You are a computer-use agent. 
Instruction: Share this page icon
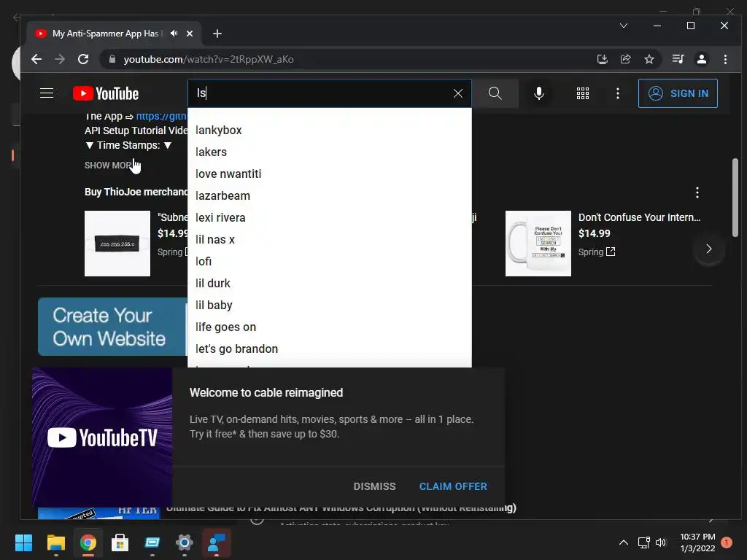pos(625,59)
